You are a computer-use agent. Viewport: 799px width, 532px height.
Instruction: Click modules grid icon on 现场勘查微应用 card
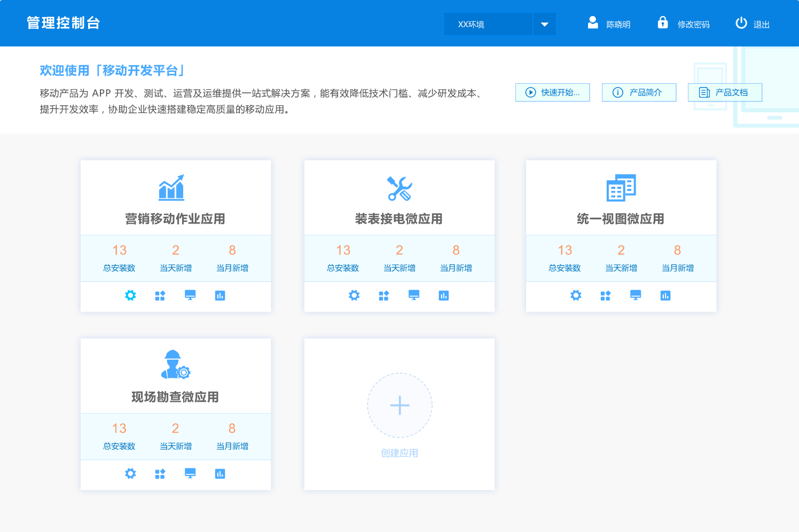pos(160,474)
